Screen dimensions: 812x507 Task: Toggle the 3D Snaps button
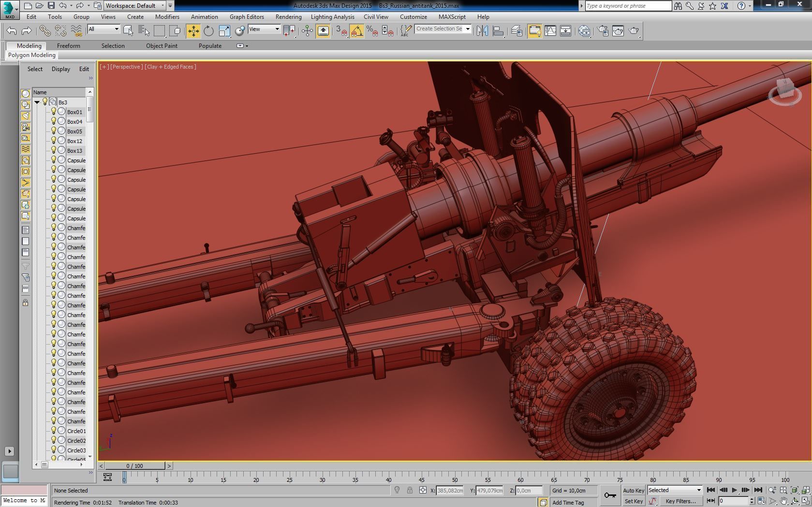point(341,31)
